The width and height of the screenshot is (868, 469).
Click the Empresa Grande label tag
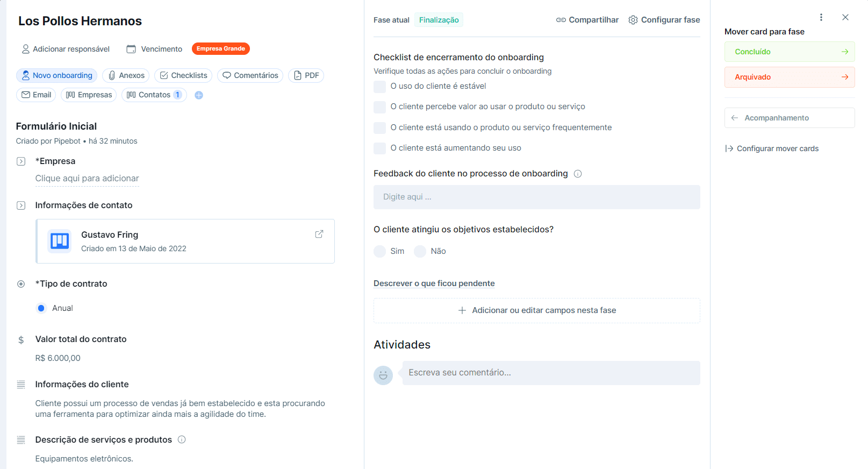(221, 48)
